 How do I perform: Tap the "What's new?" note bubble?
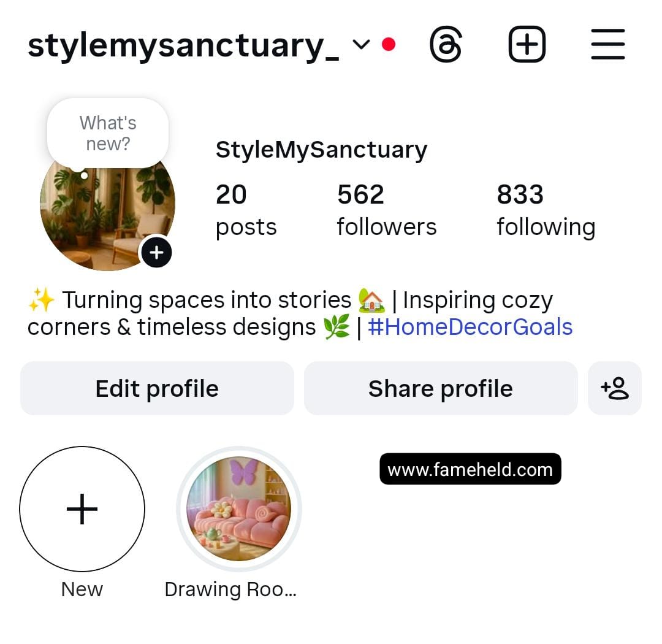click(x=108, y=133)
